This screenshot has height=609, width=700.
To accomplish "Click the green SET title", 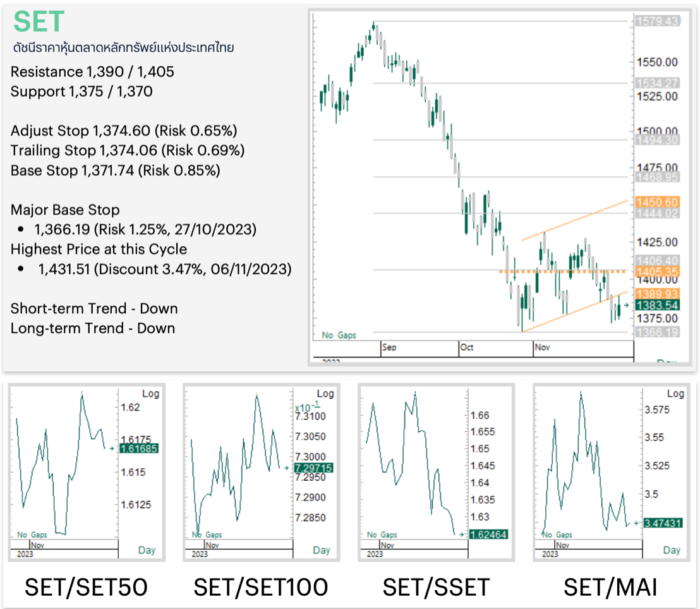I will [39, 21].
